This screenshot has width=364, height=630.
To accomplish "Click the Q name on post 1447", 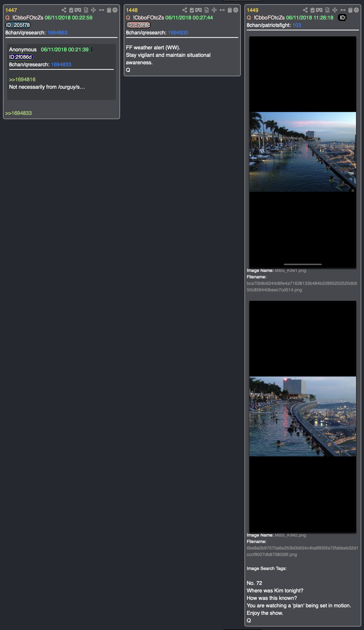I will [7, 17].
